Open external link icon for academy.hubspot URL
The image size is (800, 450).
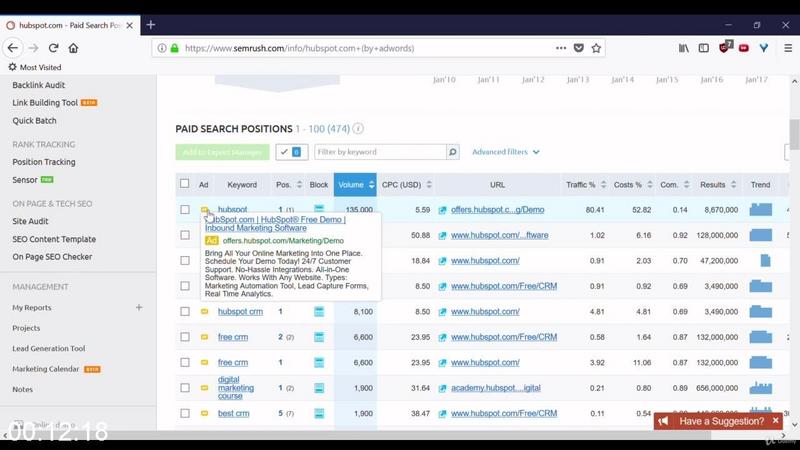(442, 388)
